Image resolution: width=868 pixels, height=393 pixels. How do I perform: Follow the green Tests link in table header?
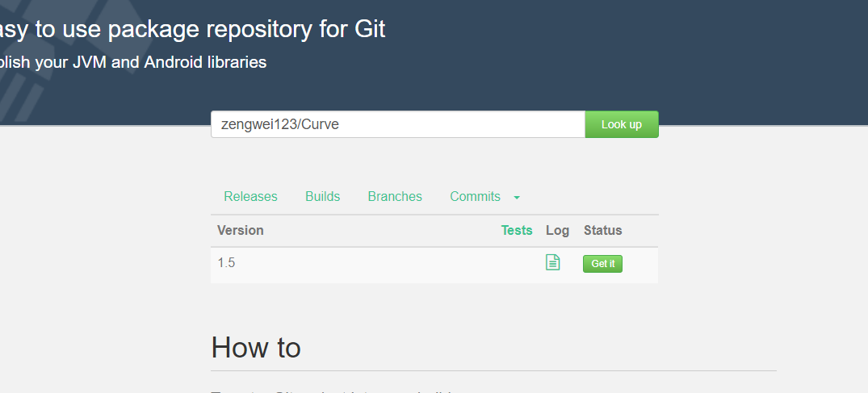pyautogui.click(x=517, y=231)
